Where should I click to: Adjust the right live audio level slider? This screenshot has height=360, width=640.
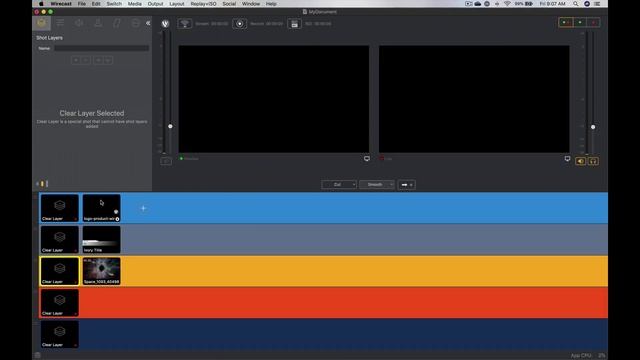593,127
